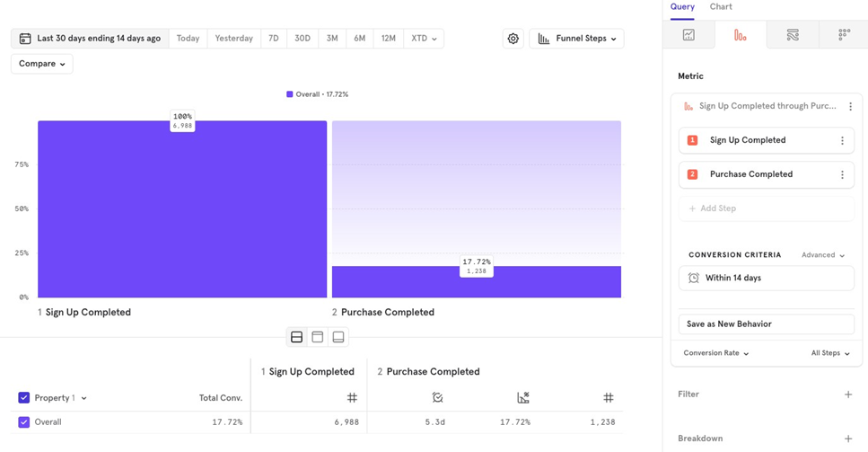This screenshot has width=868, height=452.
Task: Click the purple Overall legend swatch
Action: click(289, 94)
